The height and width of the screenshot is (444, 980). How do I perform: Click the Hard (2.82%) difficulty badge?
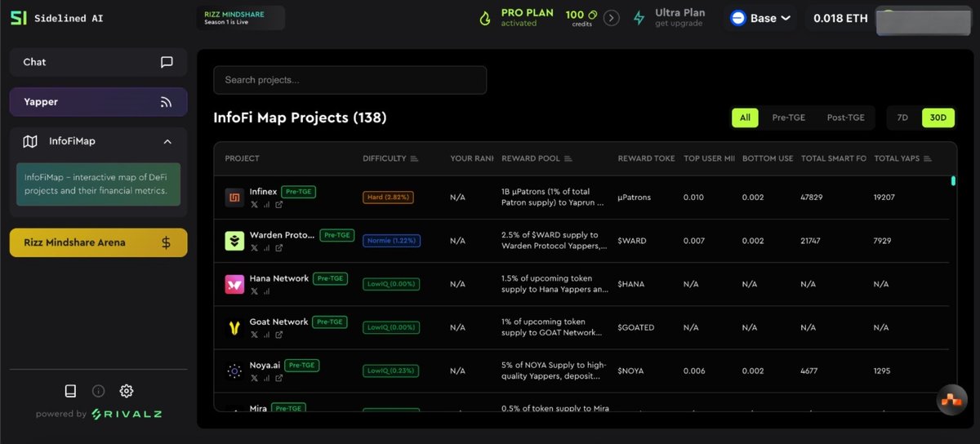(x=389, y=198)
